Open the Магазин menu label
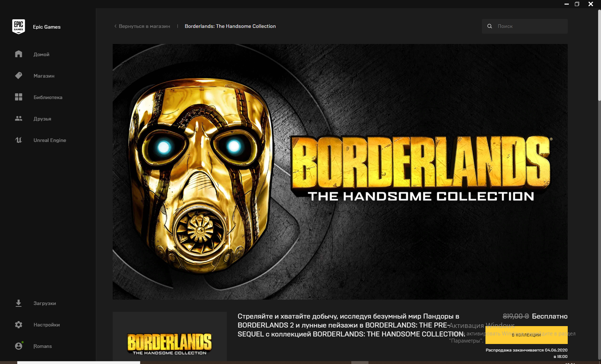 click(x=44, y=76)
